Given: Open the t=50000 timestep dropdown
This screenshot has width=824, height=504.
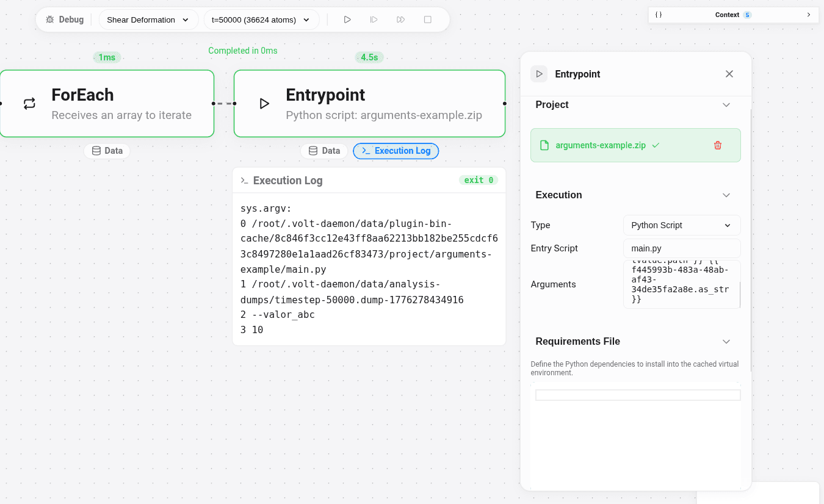Looking at the screenshot, I should (261, 20).
